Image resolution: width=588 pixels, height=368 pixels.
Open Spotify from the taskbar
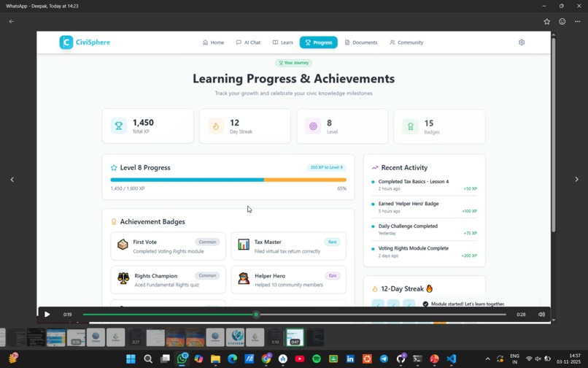317,359
